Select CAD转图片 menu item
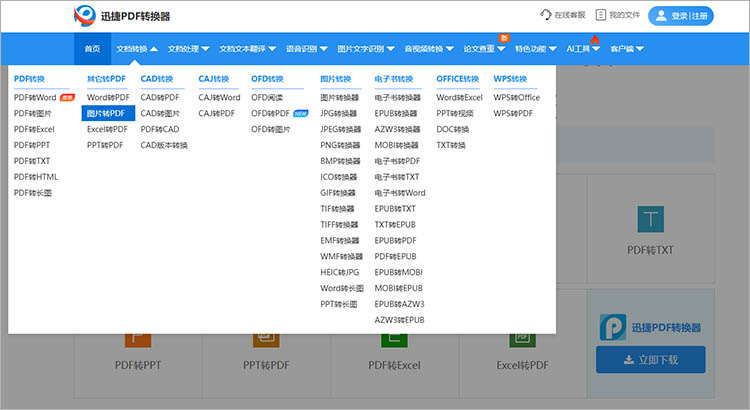The width and height of the screenshot is (750, 410). point(160,113)
